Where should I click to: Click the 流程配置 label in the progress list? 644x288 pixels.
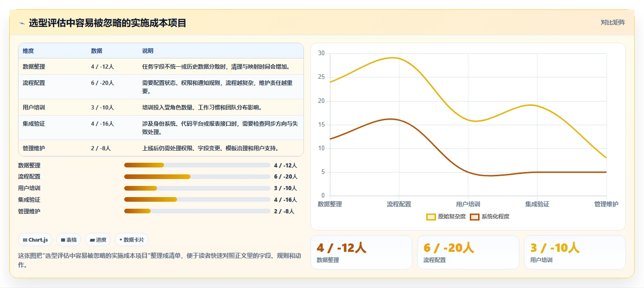29,177
